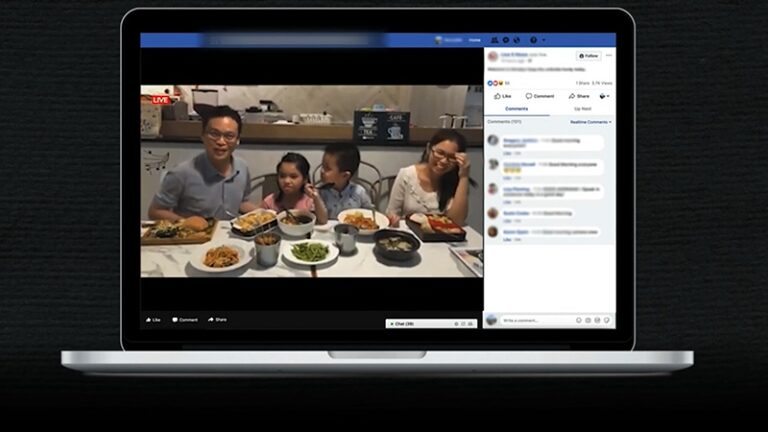Share the video from bottom bar
Image resolution: width=768 pixels, height=432 pixels.
coord(217,320)
